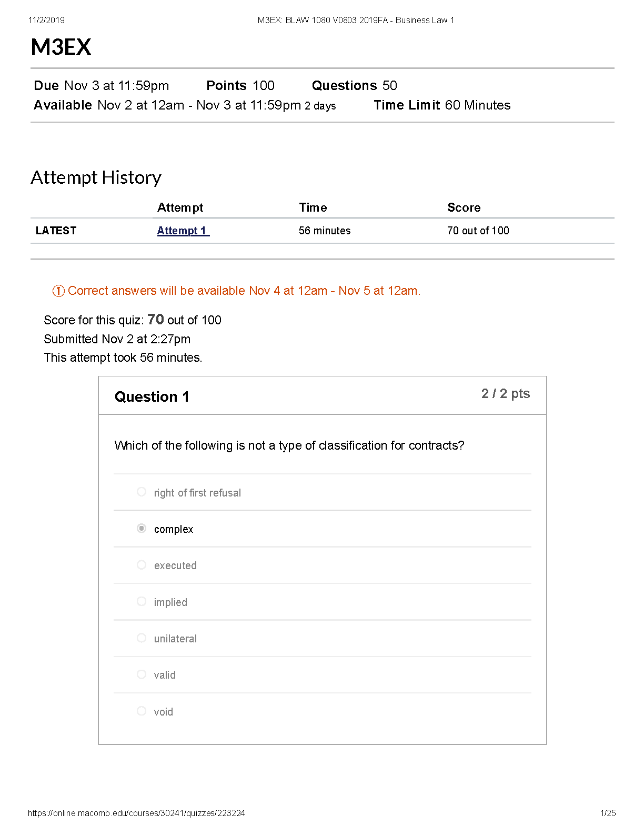Click the Score column header
The width and height of the screenshot is (644, 834).
click(464, 207)
